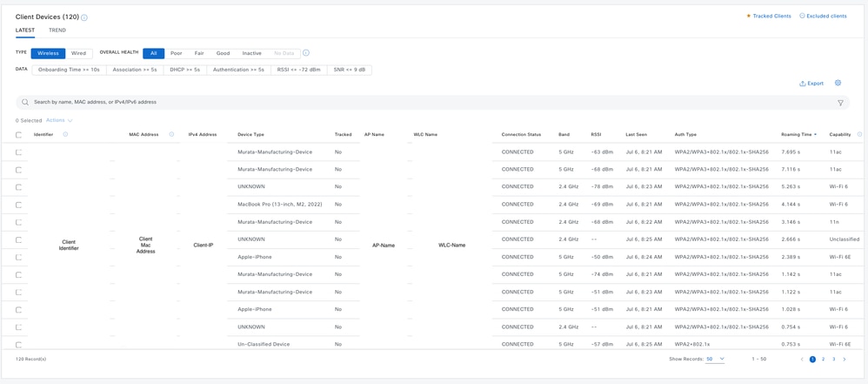Go to page 3

coord(834,359)
